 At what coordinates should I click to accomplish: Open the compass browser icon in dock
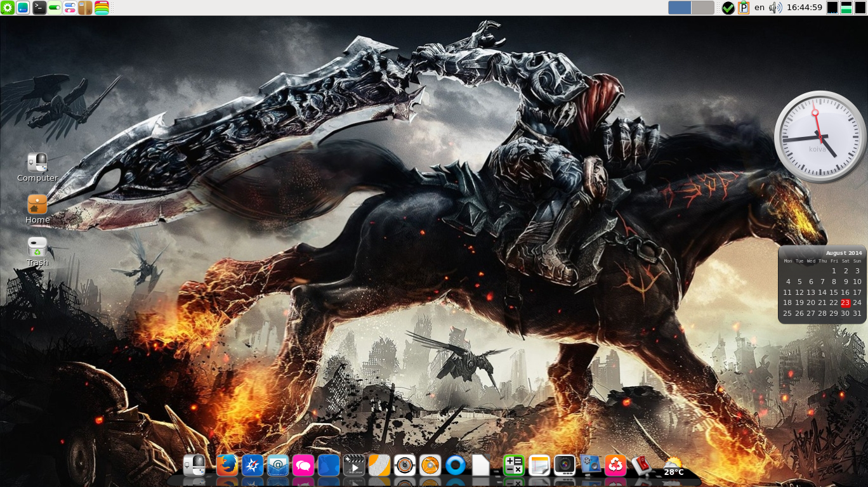(x=253, y=465)
